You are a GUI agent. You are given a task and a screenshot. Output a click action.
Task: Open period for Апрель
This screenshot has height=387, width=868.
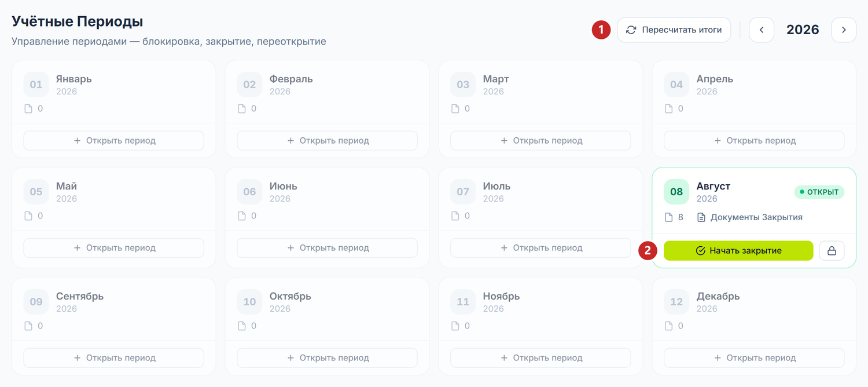pyautogui.click(x=754, y=140)
